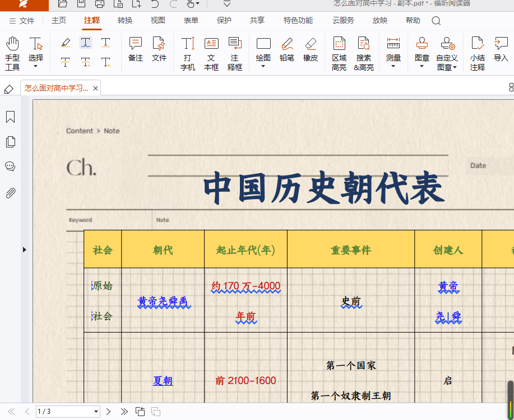514x420 pixels.
Task: Close the open PDF document tab
Action: click(95, 89)
